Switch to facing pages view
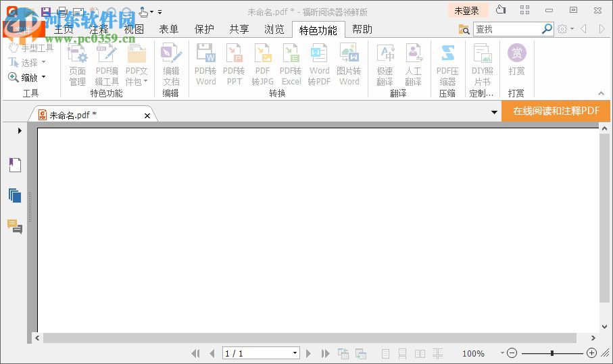The height and width of the screenshot is (364, 613). pos(420,353)
